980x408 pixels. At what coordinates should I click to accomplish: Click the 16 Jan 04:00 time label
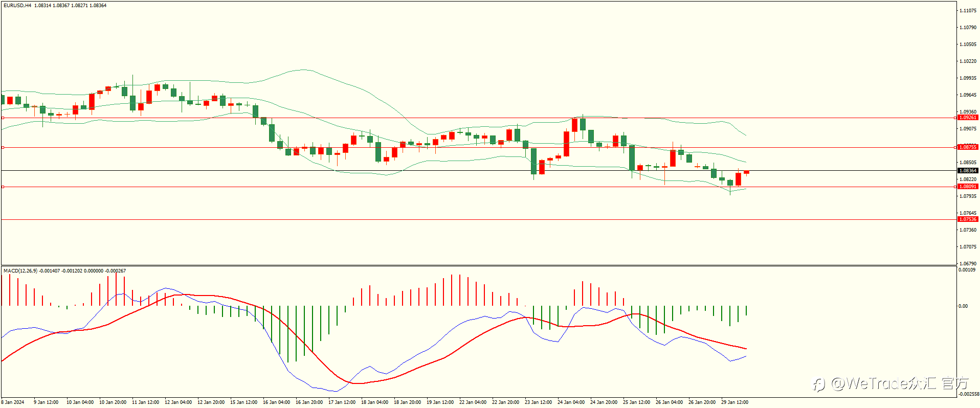tap(276, 402)
